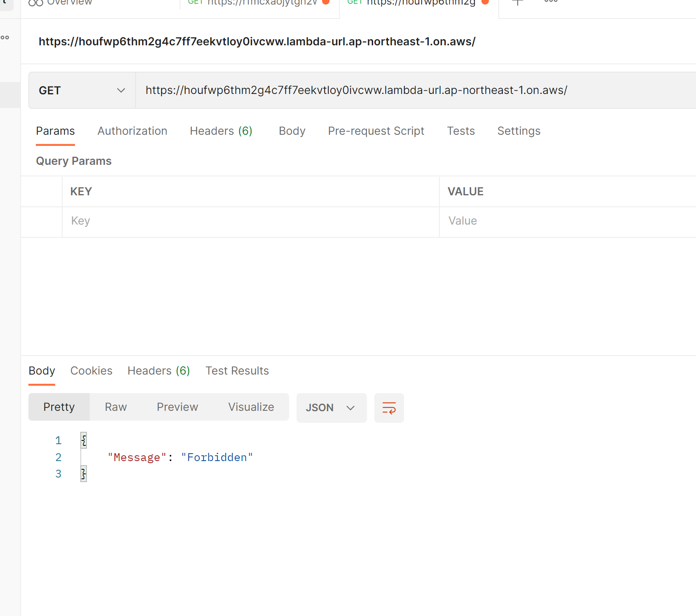Open the Test Results tab
The width and height of the screenshot is (696, 616).
237,370
